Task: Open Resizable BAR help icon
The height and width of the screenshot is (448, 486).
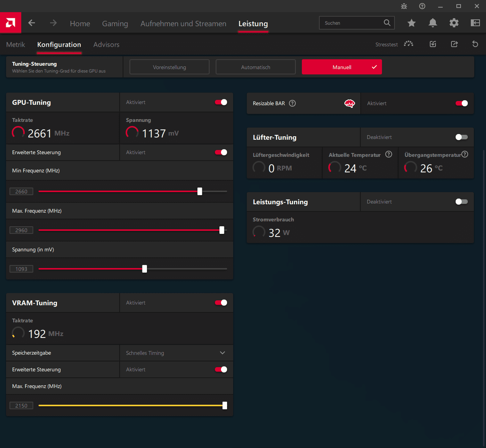Action: pos(292,103)
